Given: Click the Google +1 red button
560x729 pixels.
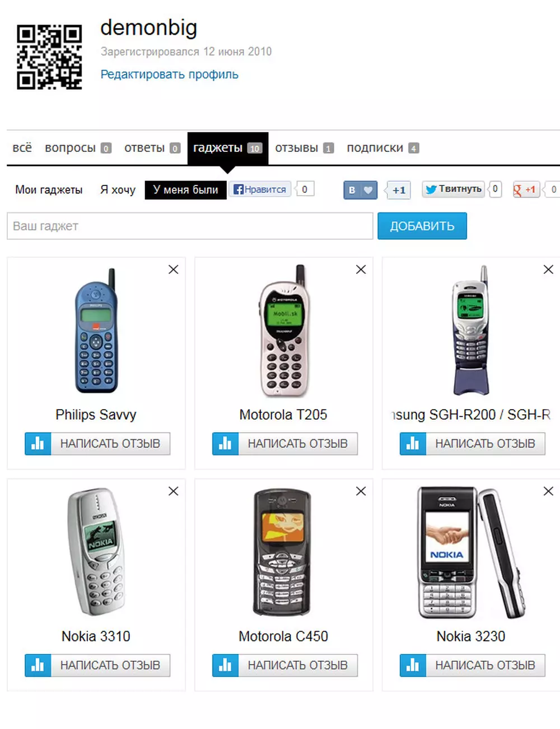Looking at the screenshot, I should pyautogui.click(x=525, y=189).
